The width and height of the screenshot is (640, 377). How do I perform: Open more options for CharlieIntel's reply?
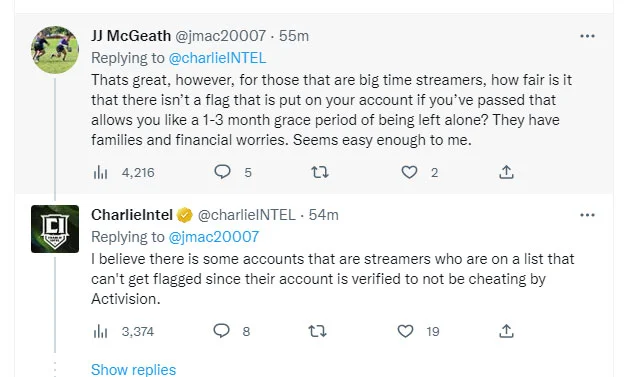(x=587, y=215)
